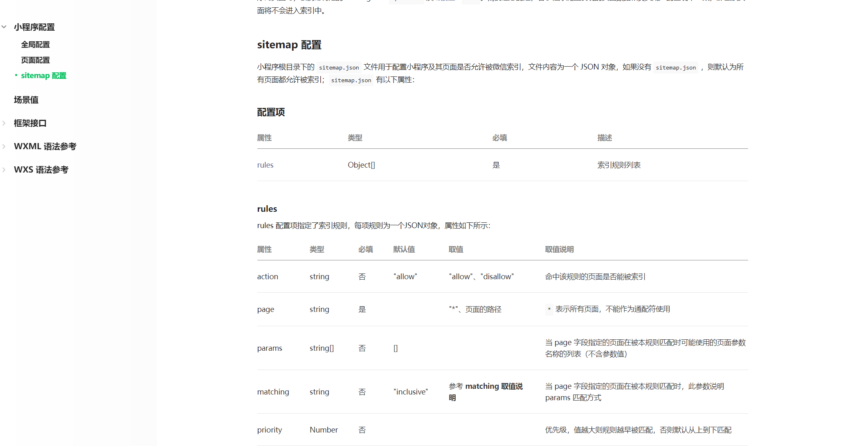Expand the WXS 语法参考 chevron

[x=4, y=170]
